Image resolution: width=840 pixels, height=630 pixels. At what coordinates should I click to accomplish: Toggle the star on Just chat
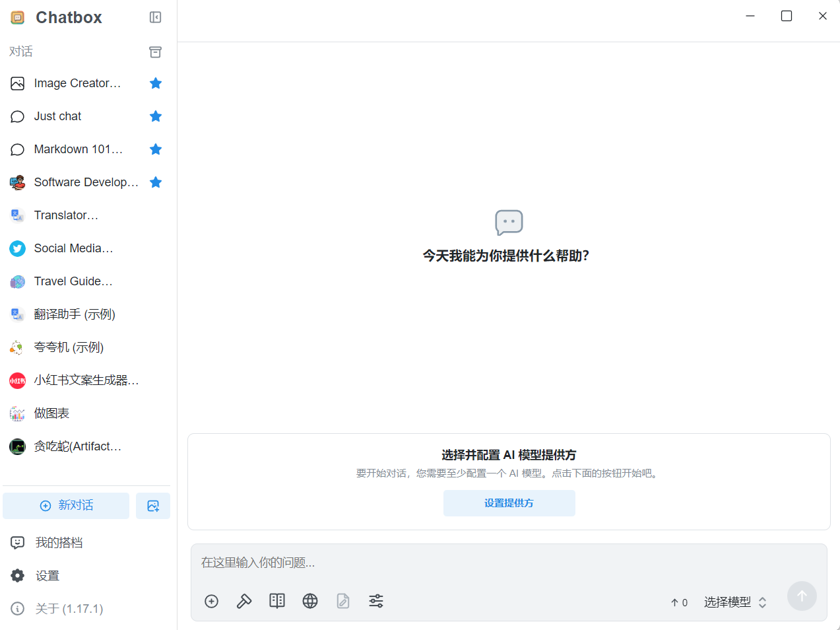[156, 116]
